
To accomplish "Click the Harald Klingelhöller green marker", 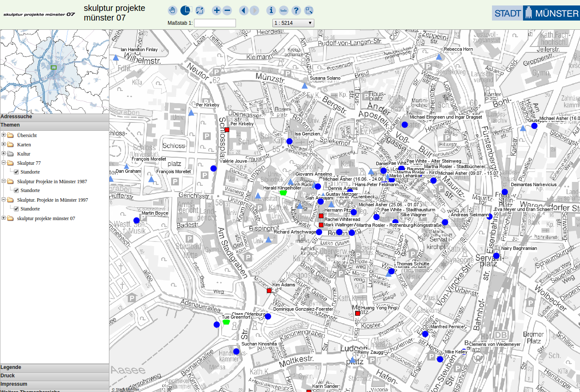I will 283,193.
